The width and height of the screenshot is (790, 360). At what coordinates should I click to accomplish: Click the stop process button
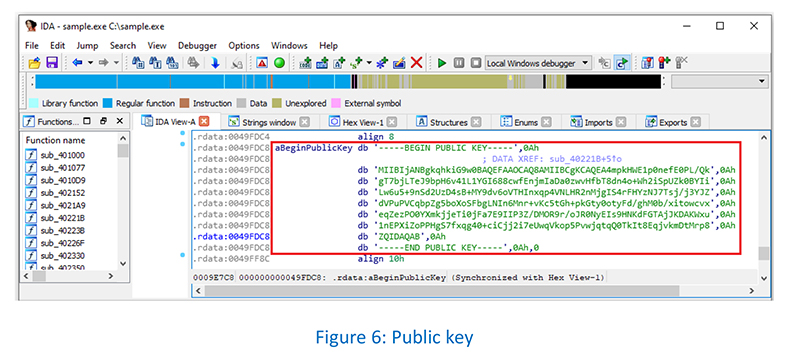476,63
